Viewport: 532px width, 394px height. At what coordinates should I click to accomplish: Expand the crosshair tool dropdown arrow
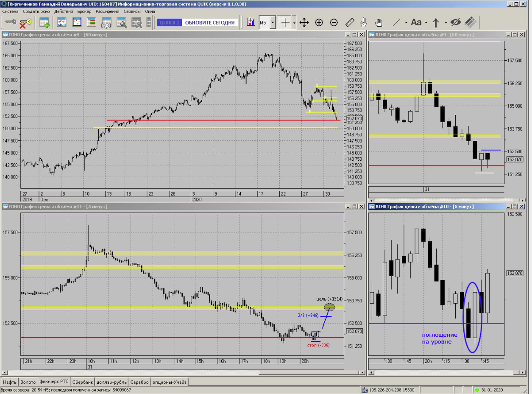click(x=295, y=22)
